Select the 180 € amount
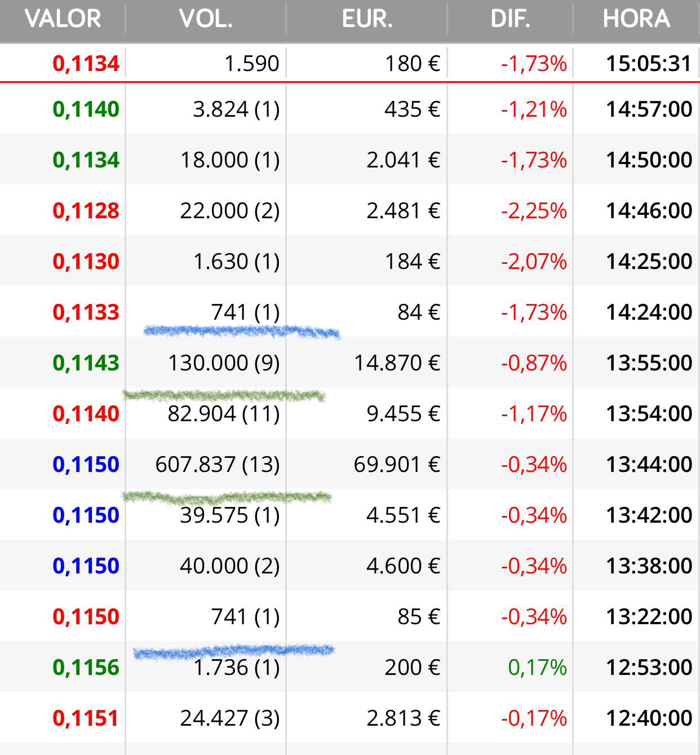The height and width of the screenshot is (755, 700). (412, 64)
